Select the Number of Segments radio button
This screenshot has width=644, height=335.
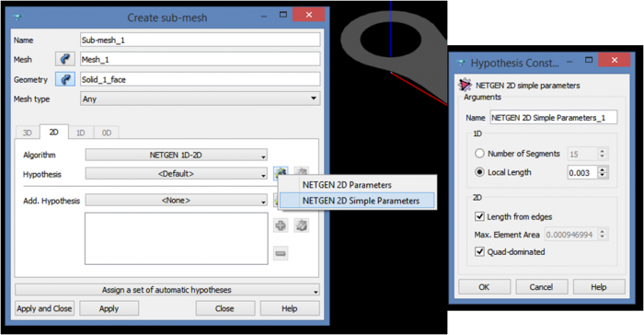(x=479, y=154)
